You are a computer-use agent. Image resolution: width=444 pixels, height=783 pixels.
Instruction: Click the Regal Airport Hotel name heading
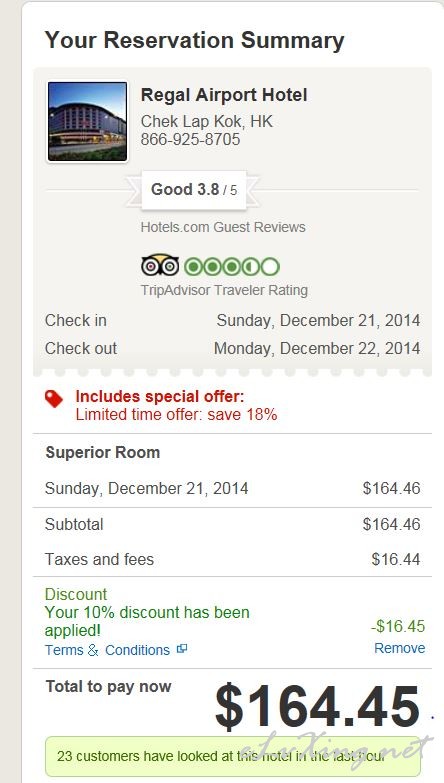click(224, 95)
